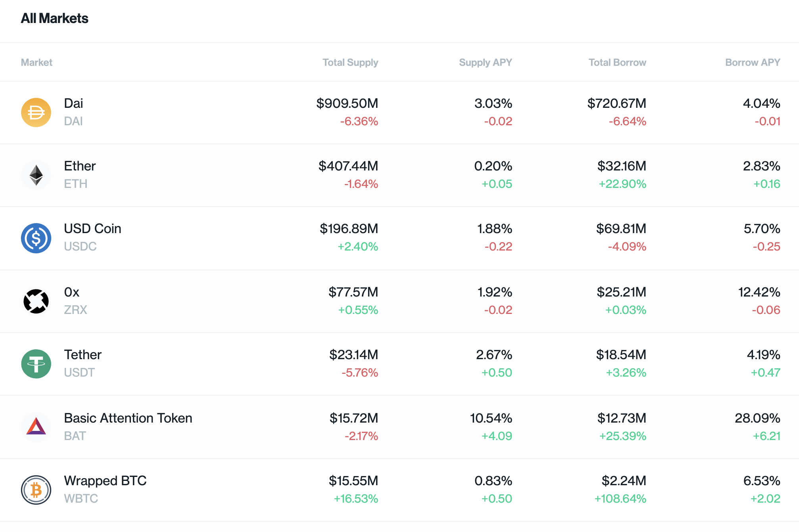This screenshot has width=799, height=532.
Task: Click Dai supply APY 3.03%
Action: point(494,103)
